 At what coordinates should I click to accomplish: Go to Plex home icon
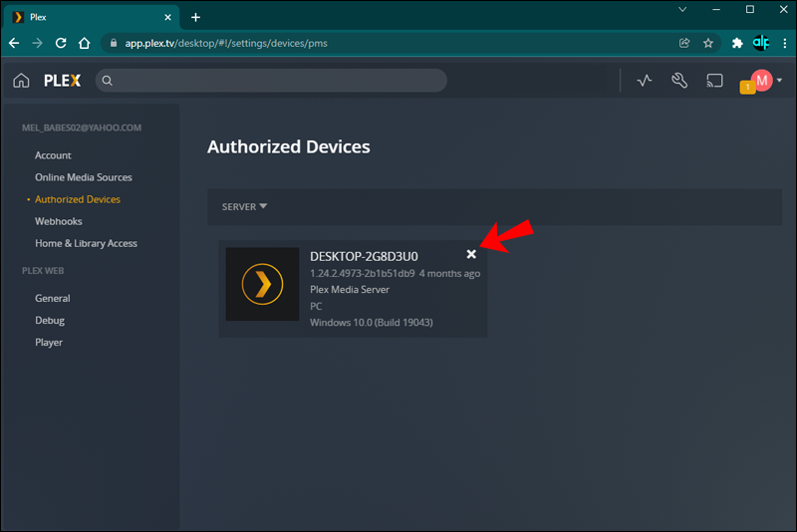tap(21, 81)
